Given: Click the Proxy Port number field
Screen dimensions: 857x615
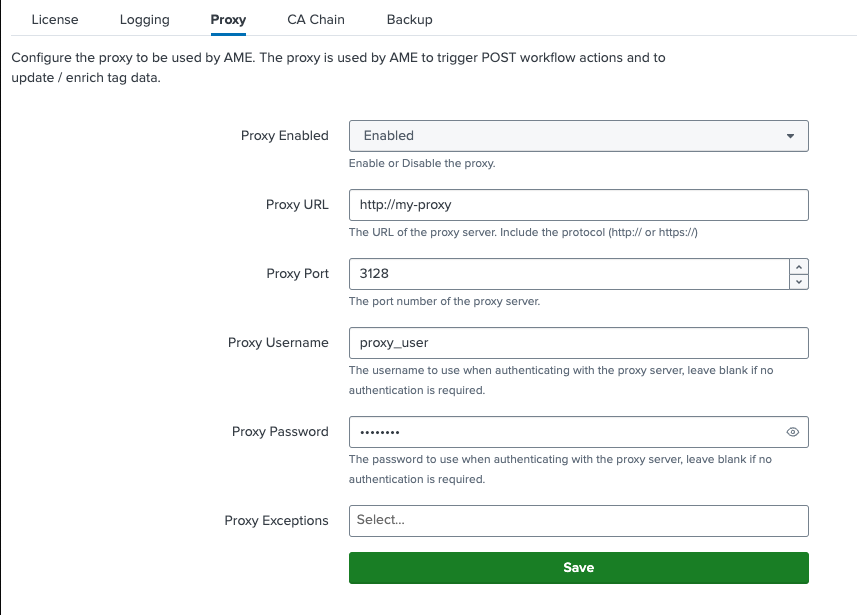Looking at the screenshot, I should pyautogui.click(x=560, y=273).
